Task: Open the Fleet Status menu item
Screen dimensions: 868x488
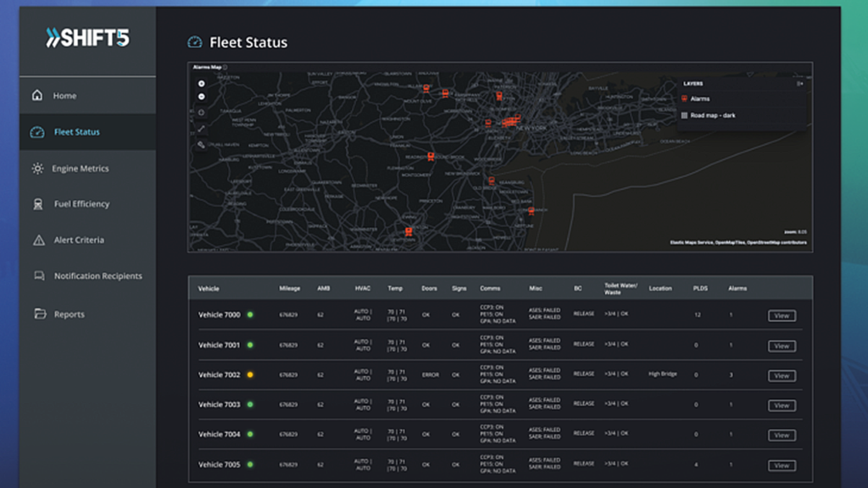Action: pos(76,132)
